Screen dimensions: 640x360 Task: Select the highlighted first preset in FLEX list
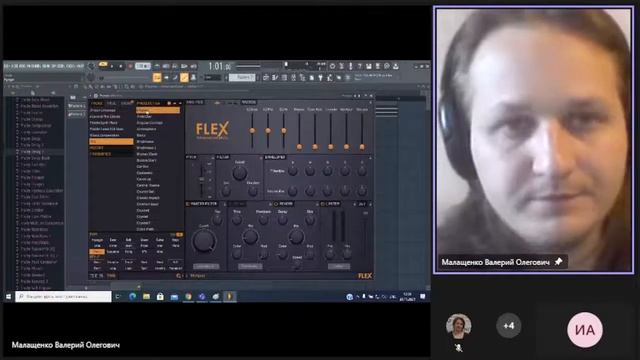coord(158,110)
